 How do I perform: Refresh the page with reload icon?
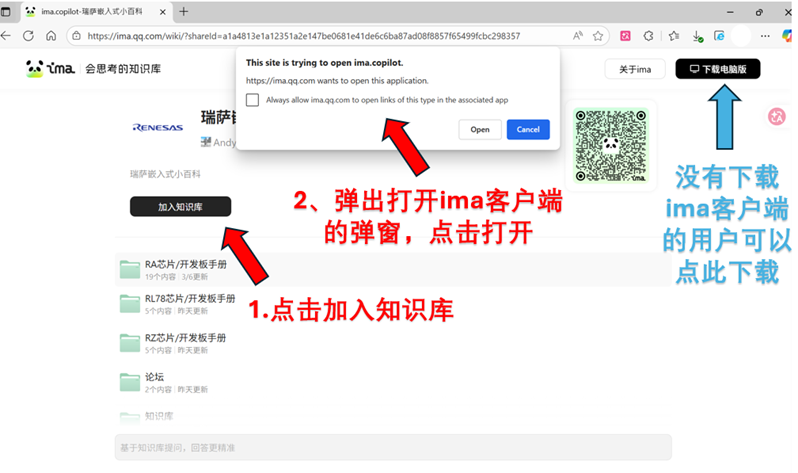28,36
